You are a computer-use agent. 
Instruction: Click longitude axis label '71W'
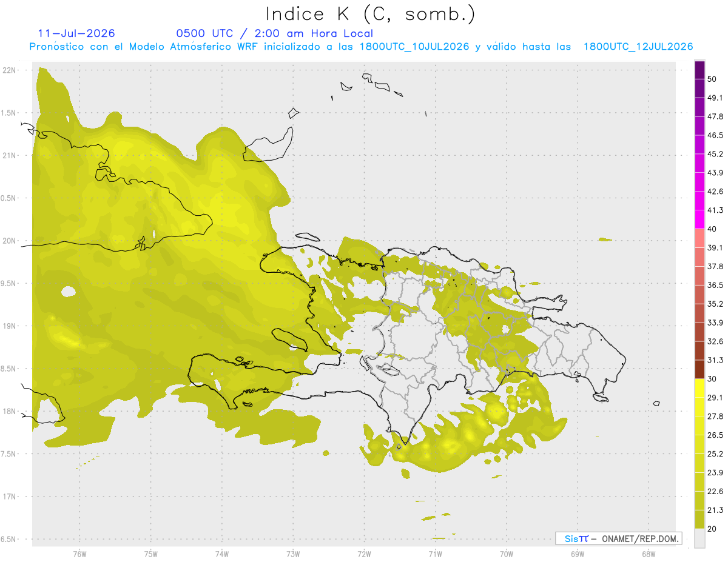point(435,553)
